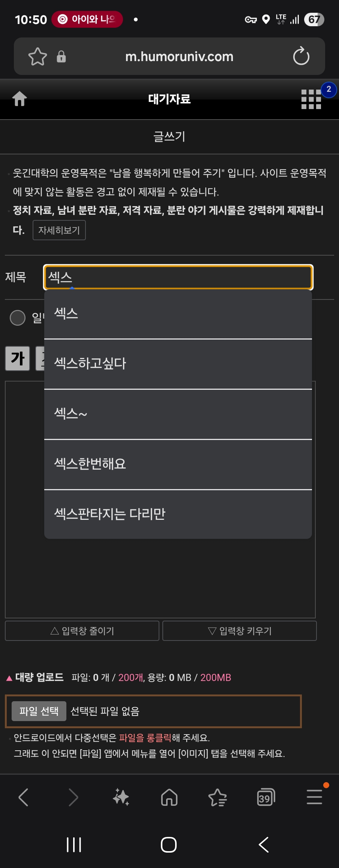Reload the page with refresh icon
Image resolution: width=339 pixels, height=868 pixels.
click(x=301, y=57)
